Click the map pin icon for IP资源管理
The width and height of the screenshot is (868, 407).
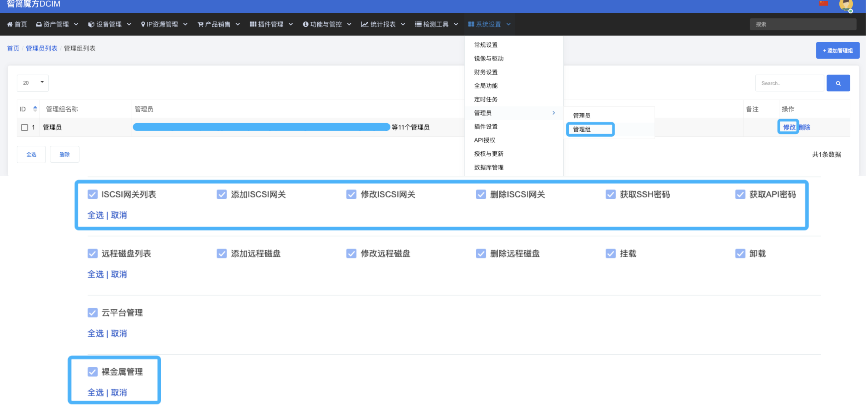pyautogui.click(x=143, y=24)
